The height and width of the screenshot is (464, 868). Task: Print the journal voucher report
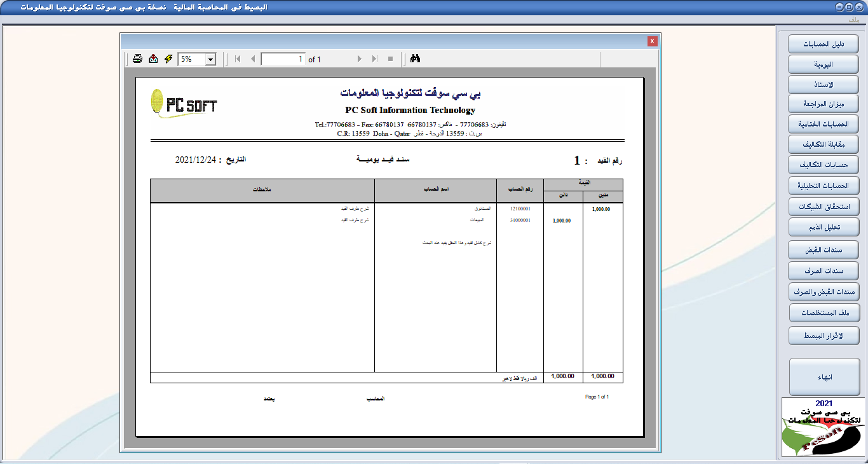point(137,58)
